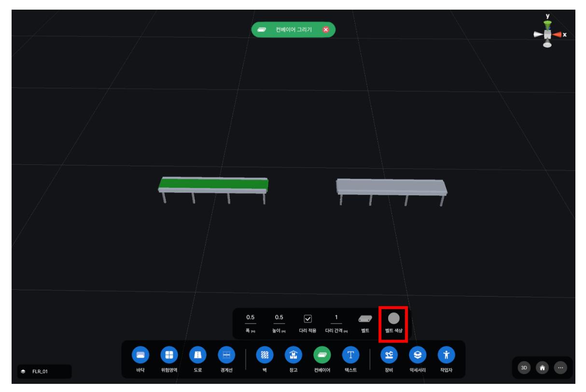586x392 pixels.
Task: Choose the 도로 road tool
Action: click(x=197, y=355)
